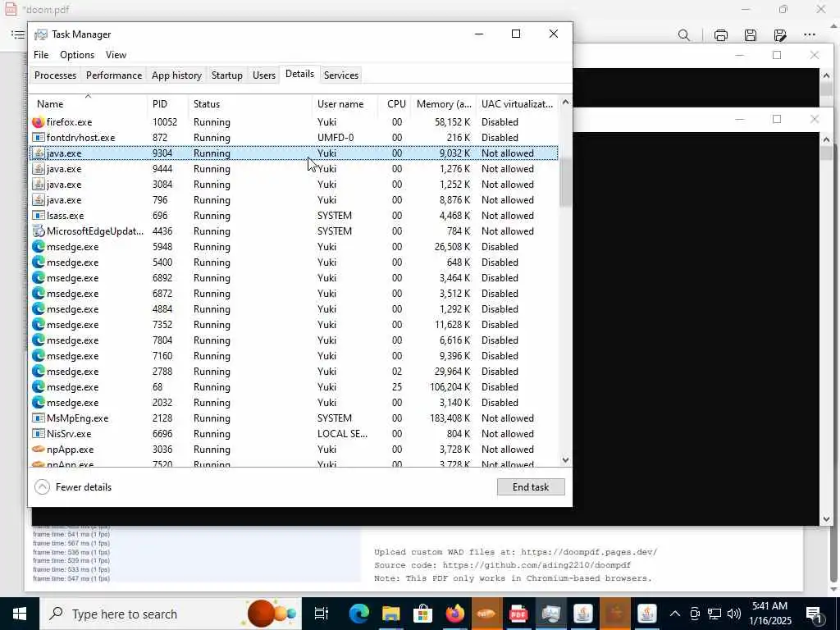Switch to the Performance tab

114,75
